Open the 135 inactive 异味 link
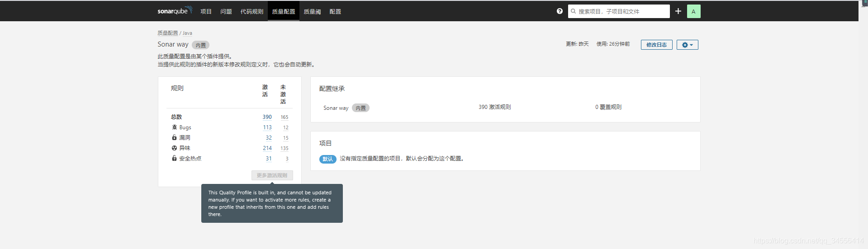Screen dimensions: 868x249 [x=284, y=148]
